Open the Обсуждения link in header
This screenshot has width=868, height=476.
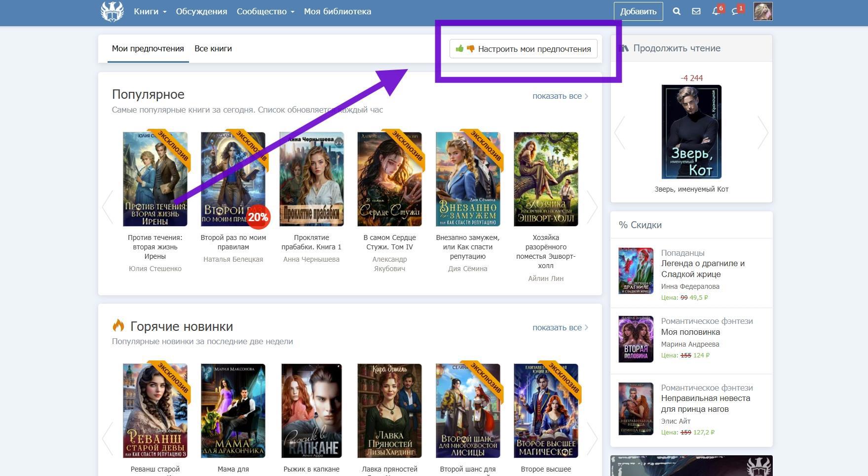tap(201, 11)
